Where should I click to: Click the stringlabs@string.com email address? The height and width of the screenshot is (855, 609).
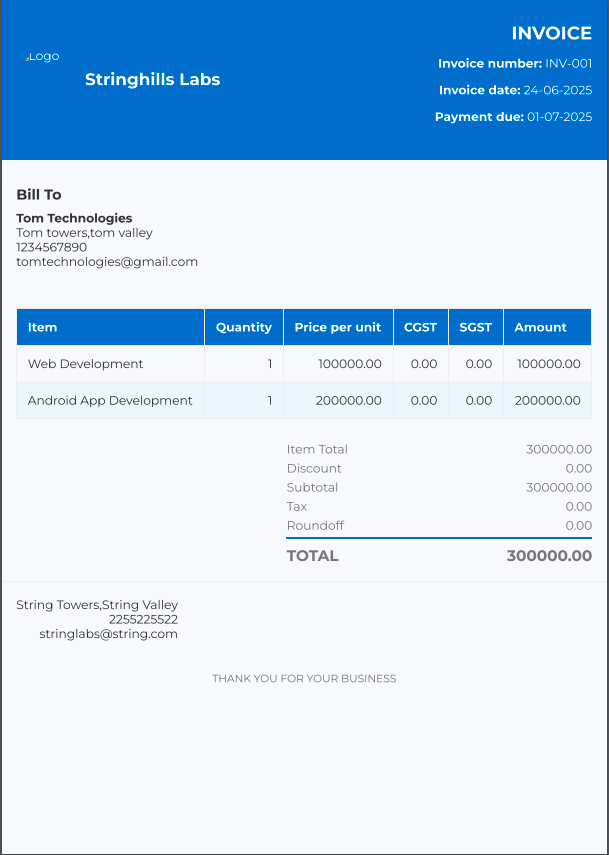click(x=108, y=634)
